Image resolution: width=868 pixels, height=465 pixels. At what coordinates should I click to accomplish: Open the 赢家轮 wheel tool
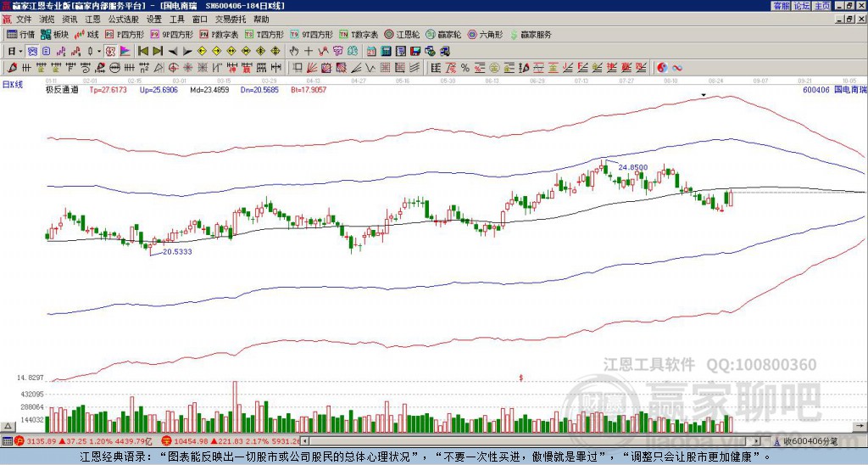coord(444,34)
